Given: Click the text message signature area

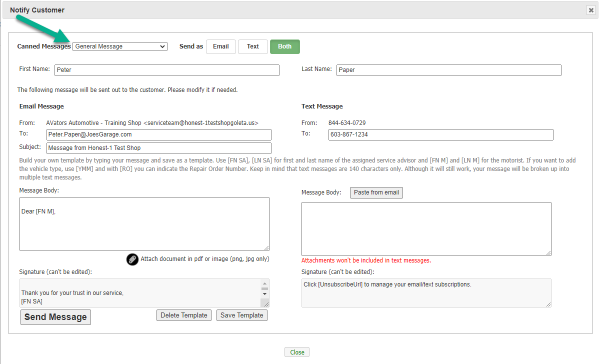Looking at the screenshot, I should pos(426,293).
